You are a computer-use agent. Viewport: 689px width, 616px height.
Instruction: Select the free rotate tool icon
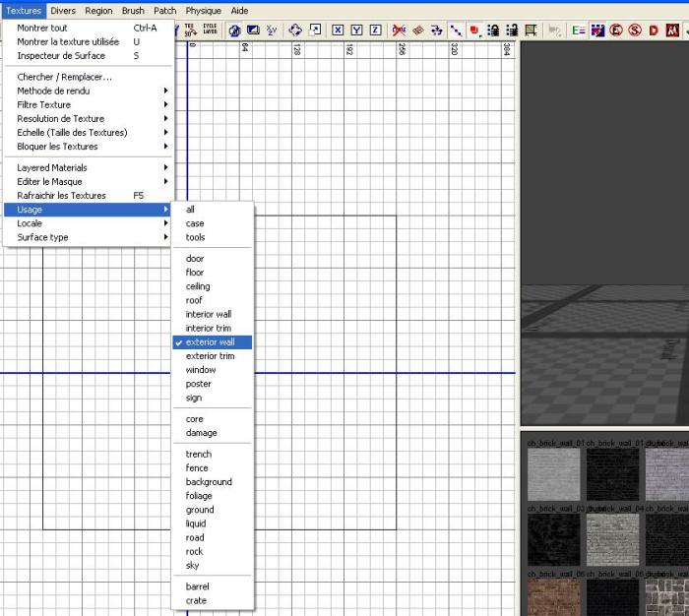click(x=295, y=30)
